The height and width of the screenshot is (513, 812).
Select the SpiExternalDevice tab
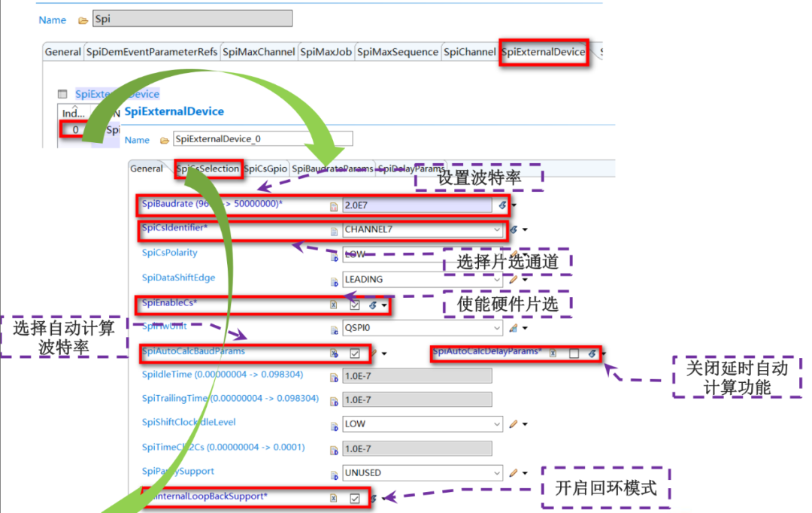point(544,52)
